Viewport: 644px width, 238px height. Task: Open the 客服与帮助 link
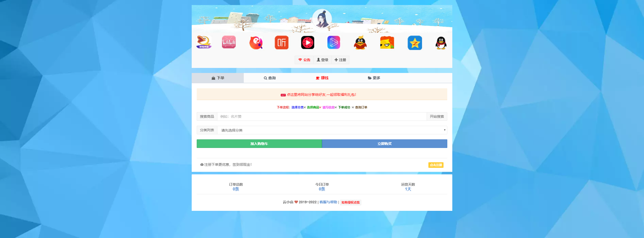click(x=328, y=202)
